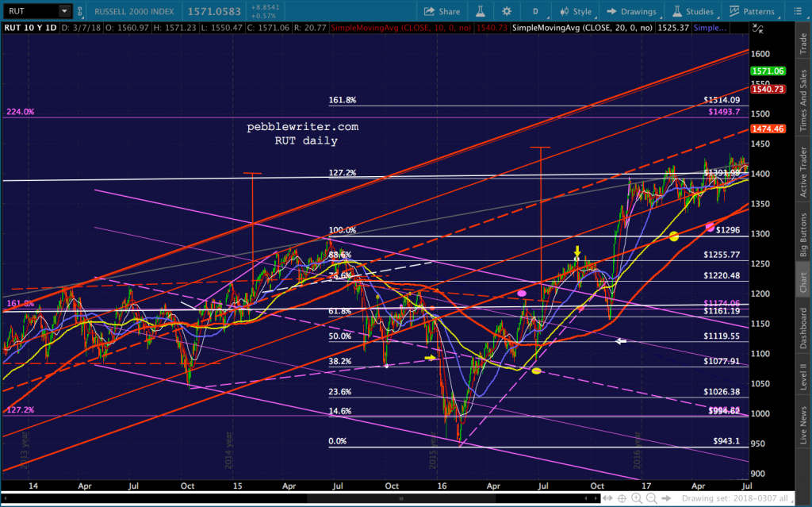Image resolution: width=812 pixels, height=507 pixels.
Task: Click the $1255.77 price label
Action: (722, 255)
